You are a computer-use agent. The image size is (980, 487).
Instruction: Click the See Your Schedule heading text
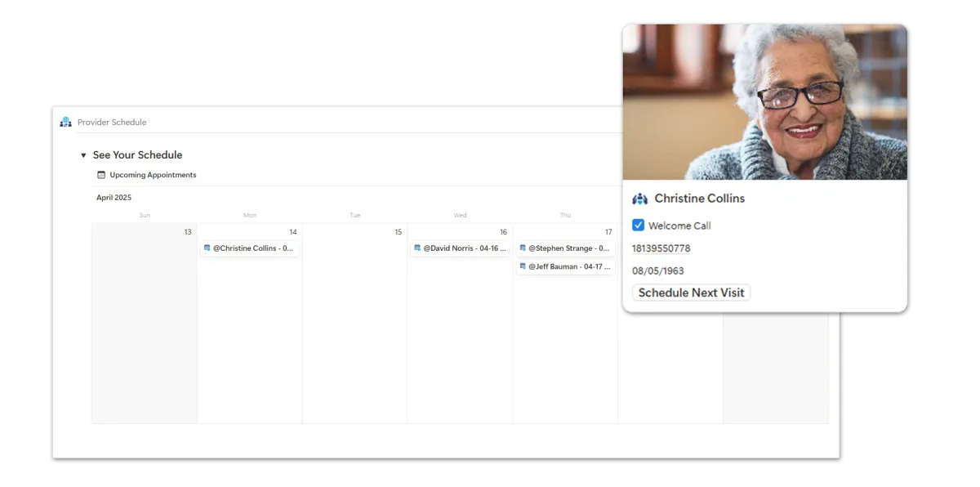click(137, 155)
